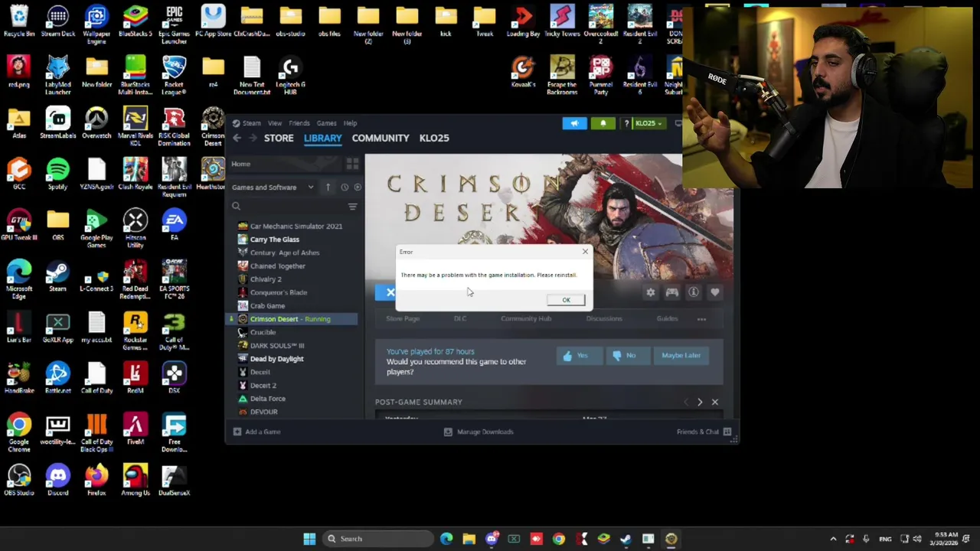Open Crimson Desert settings gear
Viewport: 980px width, 551px height.
tap(650, 292)
